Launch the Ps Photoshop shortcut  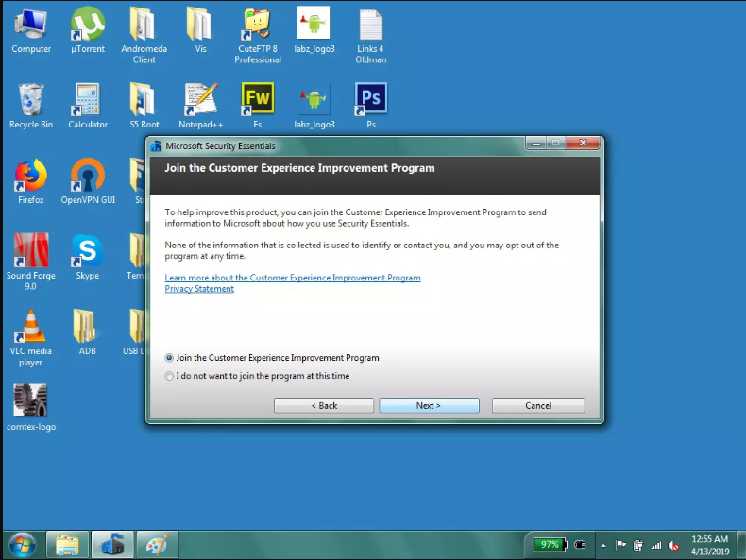(x=370, y=106)
